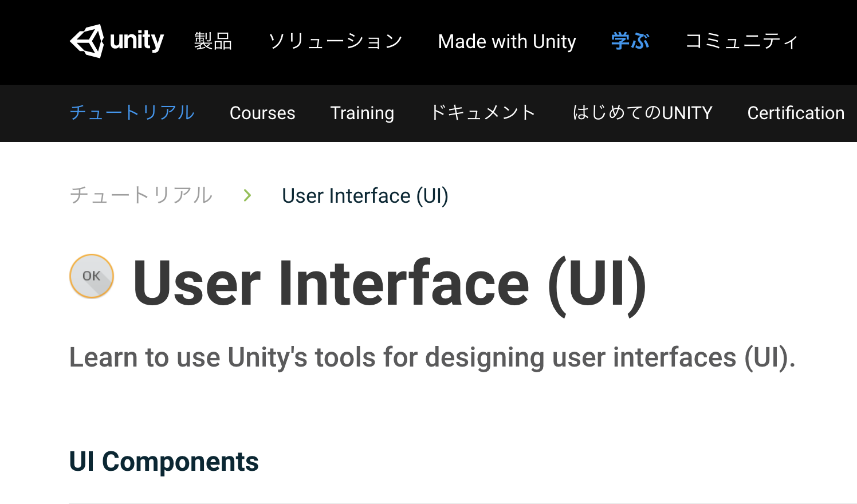Screen dimensions: 857x504
Task: Click the gray チュートリアル breadcrumb link
Action: coord(141,196)
